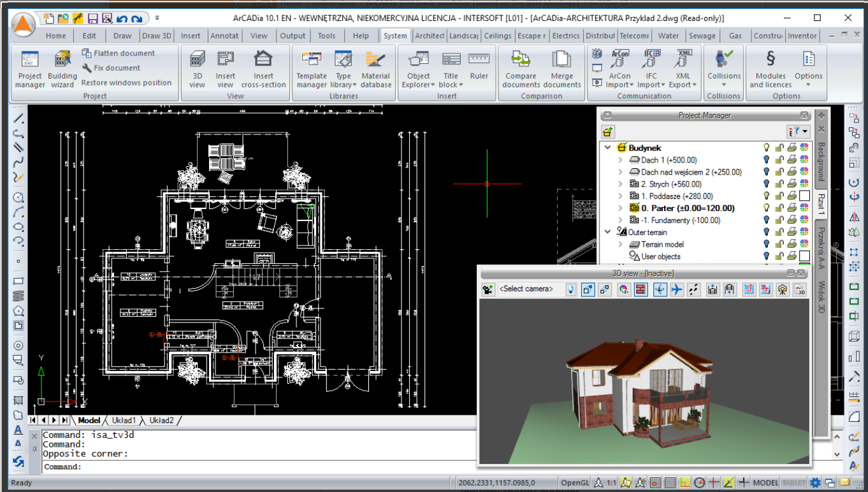The image size is (868, 492).
Task: Click OpenGL in status bar
Action: point(575,482)
